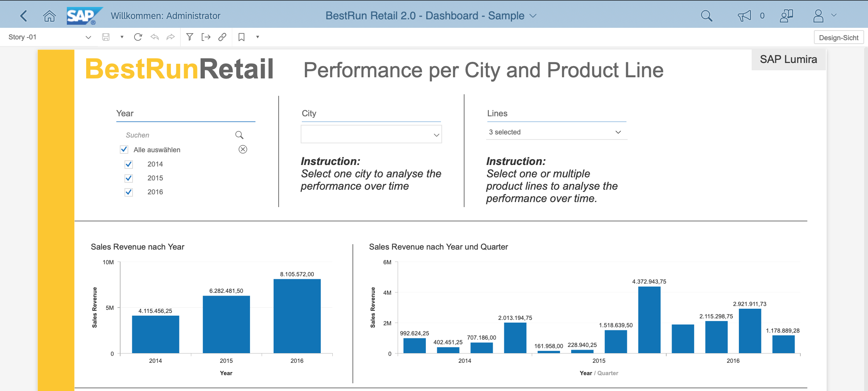Click the '8.105.572,00' data label
868x391 pixels.
coord(297,274)
